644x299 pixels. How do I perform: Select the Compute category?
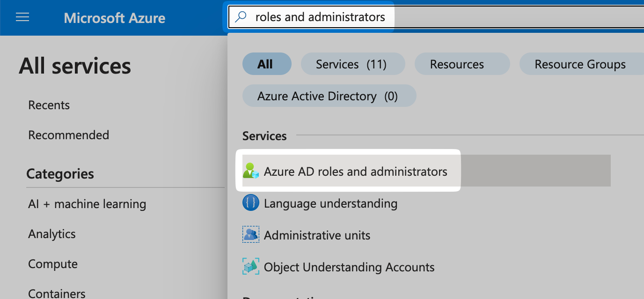53,264
